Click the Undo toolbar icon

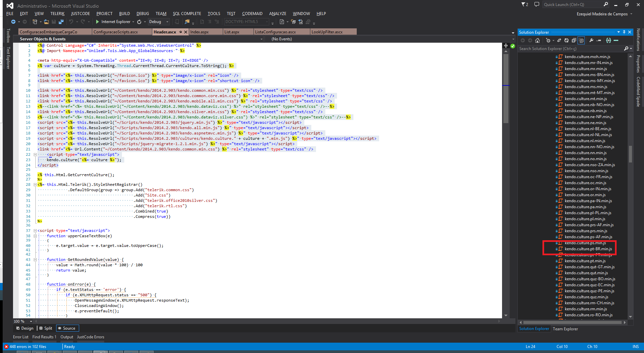tap(71, 22)
